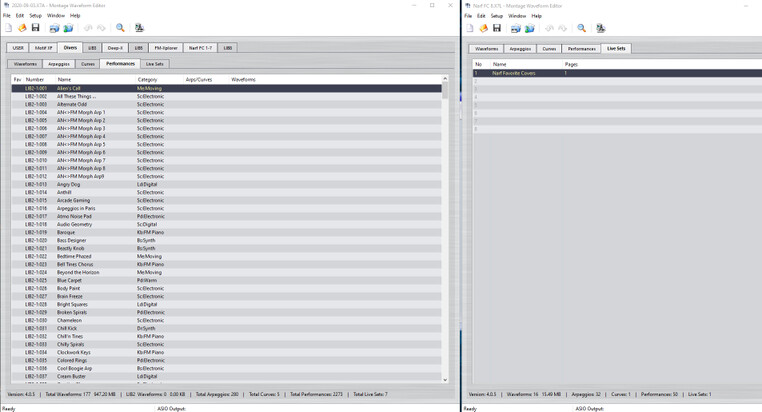Click Save disk icon in left window toolbar

[x=35, y=28]
